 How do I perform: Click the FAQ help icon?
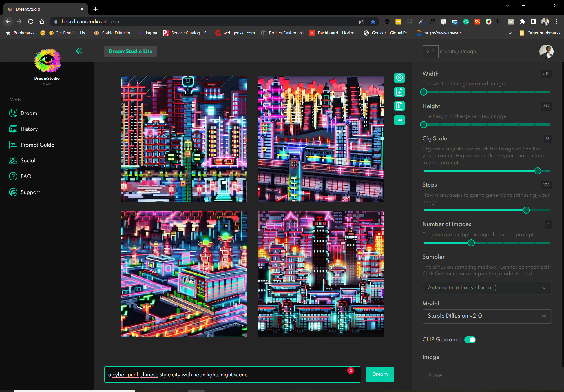(x=13, y=176)
